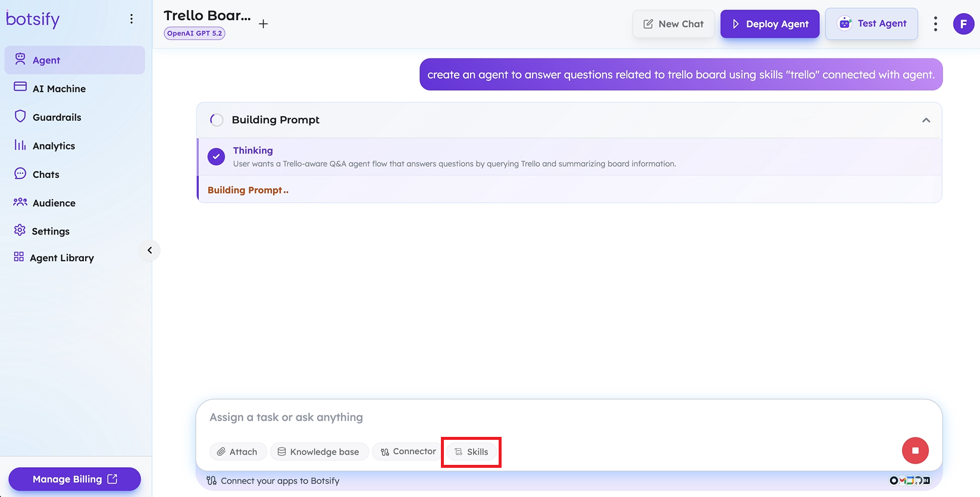Click Manage Billing button
Image resolution: width=980 pixels, height=497 pixels.
[x=74, y=479]
